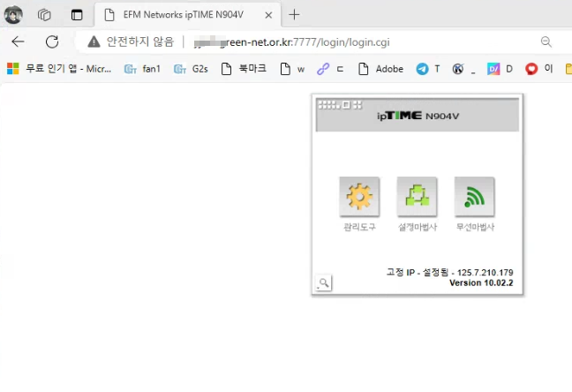This screenshot has width=572, height=392.
Task: Open the red heart 이 bookmark
Action: pyautogui.click(x=538, y=69)
